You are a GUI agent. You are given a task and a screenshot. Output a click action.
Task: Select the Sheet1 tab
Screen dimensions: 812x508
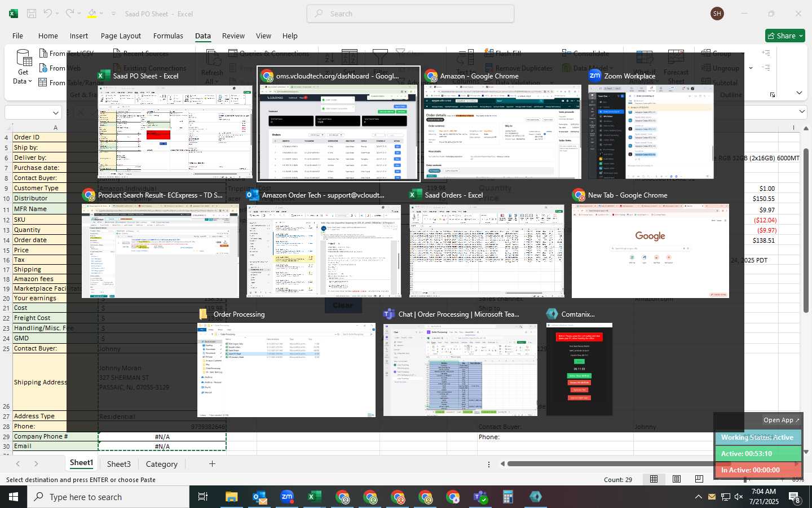(81, 463)
